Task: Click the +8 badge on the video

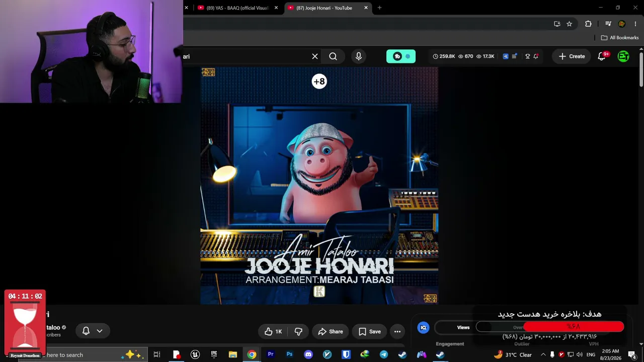Action: (x=319, y=81)
